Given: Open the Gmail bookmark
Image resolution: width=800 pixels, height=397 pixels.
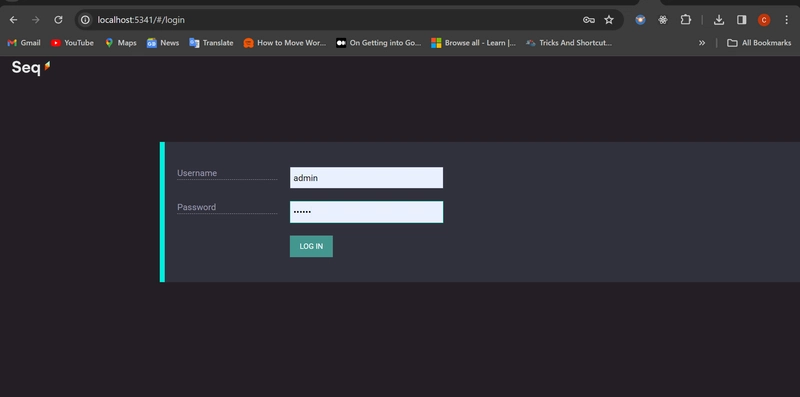Looking at the screenshot, I should (x=24, y=43).
